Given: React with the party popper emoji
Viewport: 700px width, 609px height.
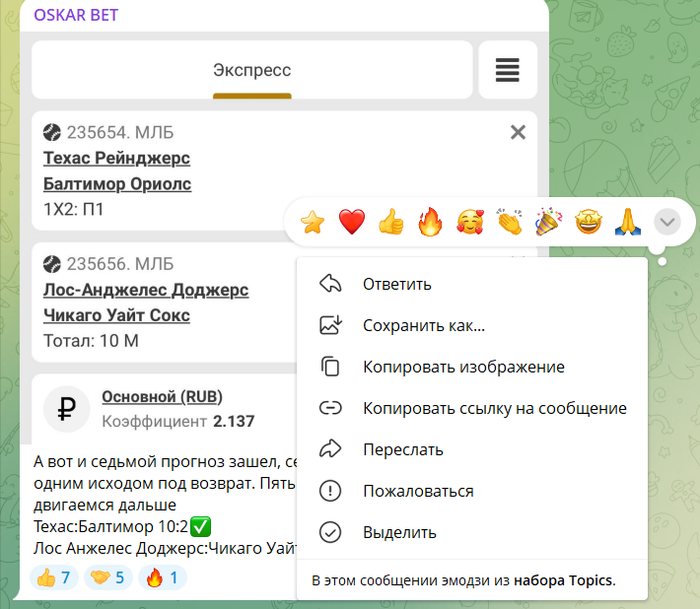Looking at the screenshot, I should (x=547, y=223).
